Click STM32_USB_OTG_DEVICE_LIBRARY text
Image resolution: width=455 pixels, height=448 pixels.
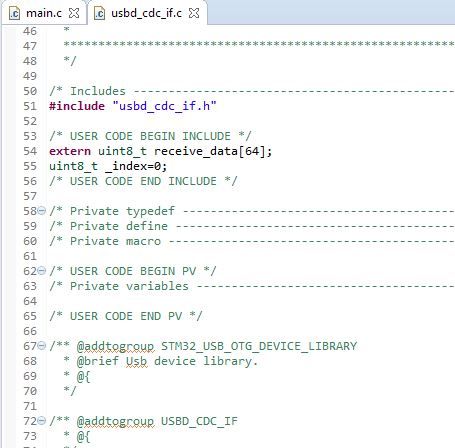pyautogui.click(x=259, y=346)
